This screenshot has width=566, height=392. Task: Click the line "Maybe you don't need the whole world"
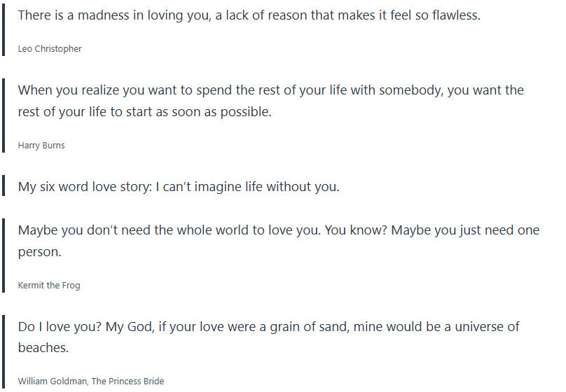click(278, 230)
